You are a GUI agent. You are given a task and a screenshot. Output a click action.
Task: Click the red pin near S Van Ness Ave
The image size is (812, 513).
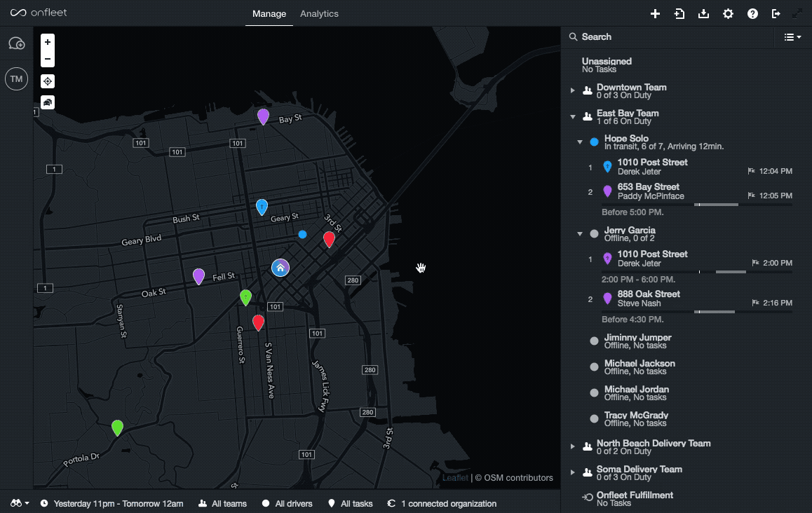pyautogui.click(x=259, y=323)
